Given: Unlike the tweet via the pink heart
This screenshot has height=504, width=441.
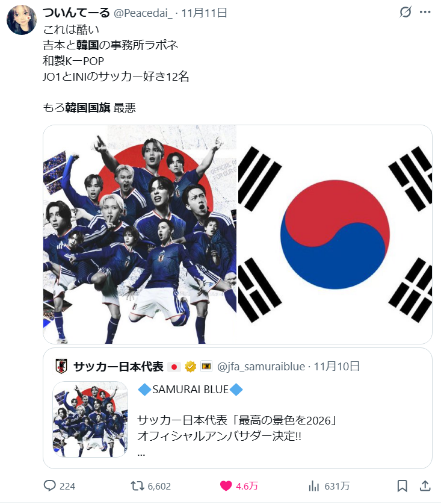Looking at the screenshot, I should click(x=226, y=486).
